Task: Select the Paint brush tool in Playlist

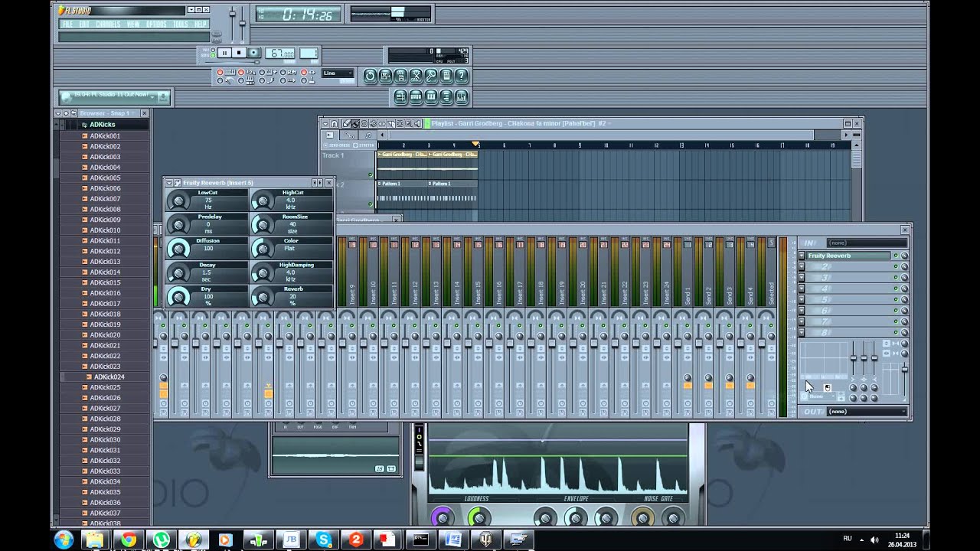Action: tap(355, 124)
